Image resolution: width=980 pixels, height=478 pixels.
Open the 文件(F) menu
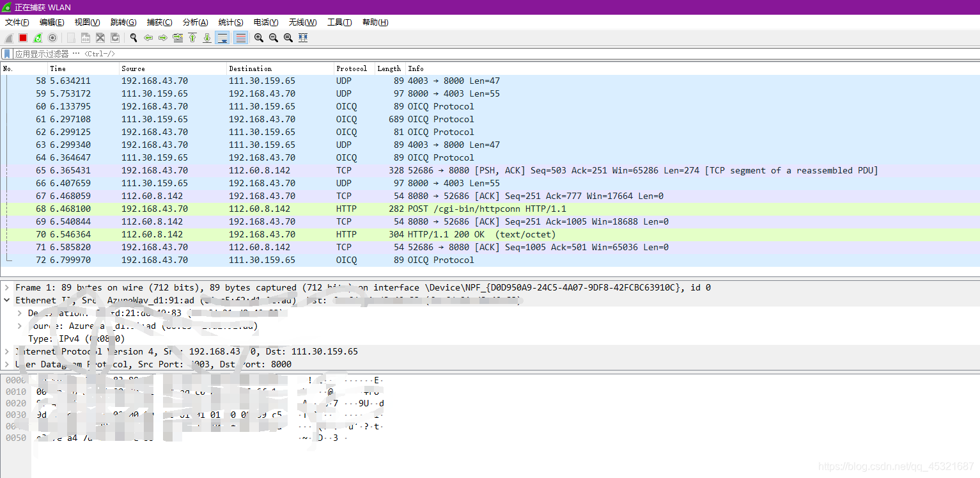(17, 22)
